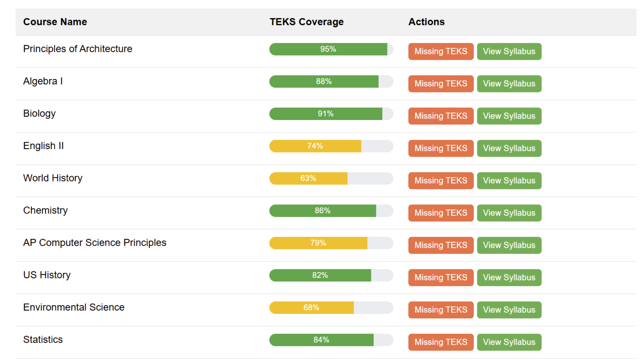The height and width of the screenshot is (363, 644).
Task: Click Missing TEKS for World History
Action: pos(441,180)
